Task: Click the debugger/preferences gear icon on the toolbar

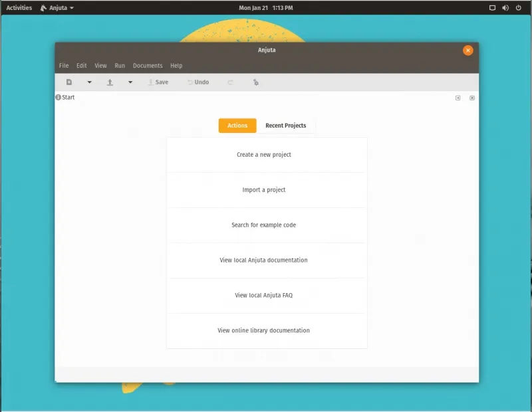Action: pyautogui.click(x=256, y=82)
